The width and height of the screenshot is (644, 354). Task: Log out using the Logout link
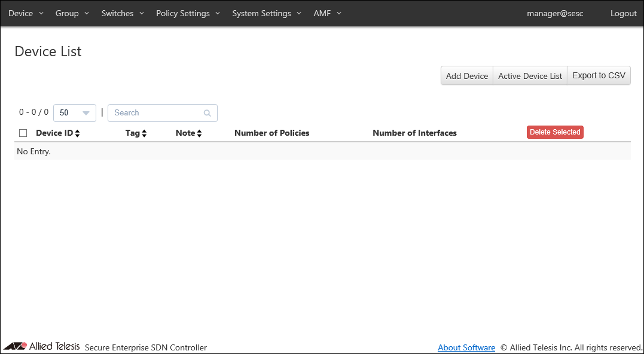[x=623, y=13]
